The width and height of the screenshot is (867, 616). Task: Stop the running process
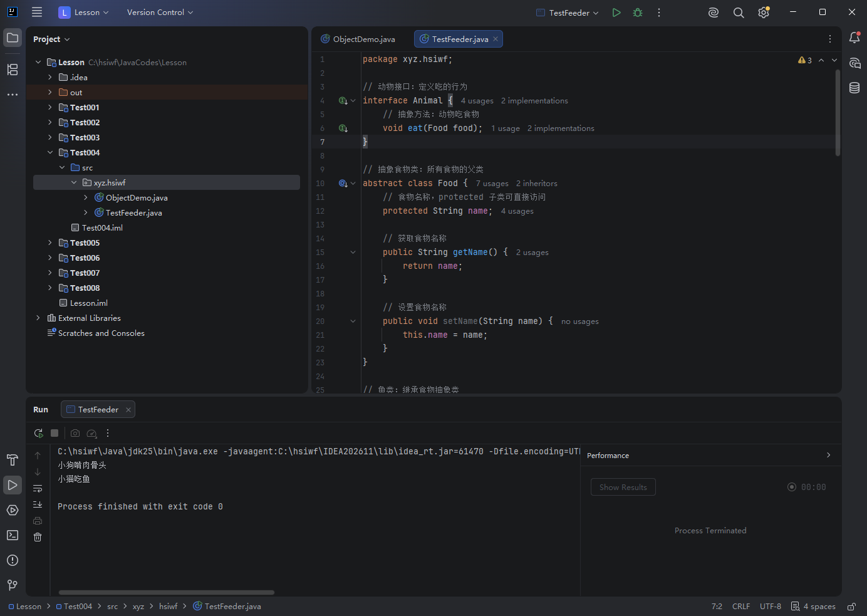pyautogui.click(x=55, y=433)
